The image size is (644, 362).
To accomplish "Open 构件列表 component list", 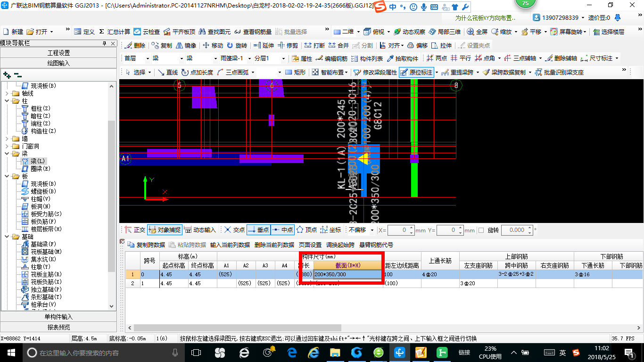I will [x=367, y=58].
